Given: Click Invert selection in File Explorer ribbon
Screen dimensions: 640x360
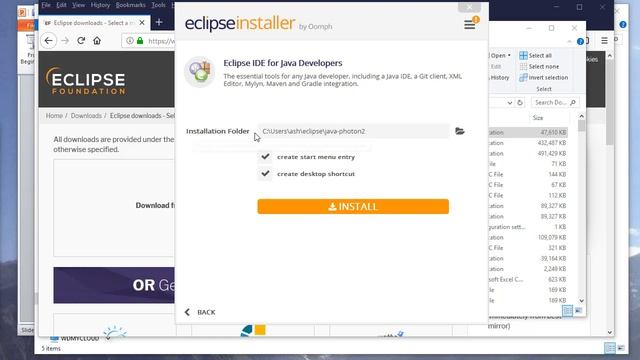Looking at the screenshot, I should (x=543, y=78).
